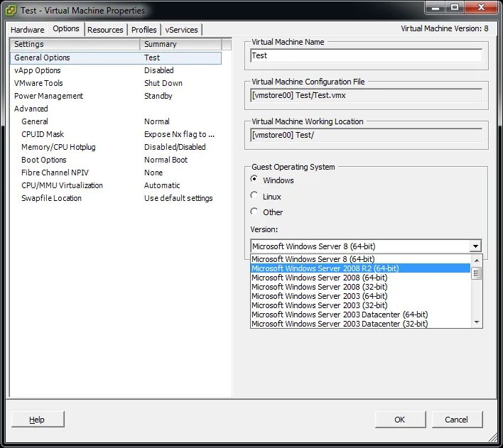Select the Boot Options row

click(x=116, y=160)
